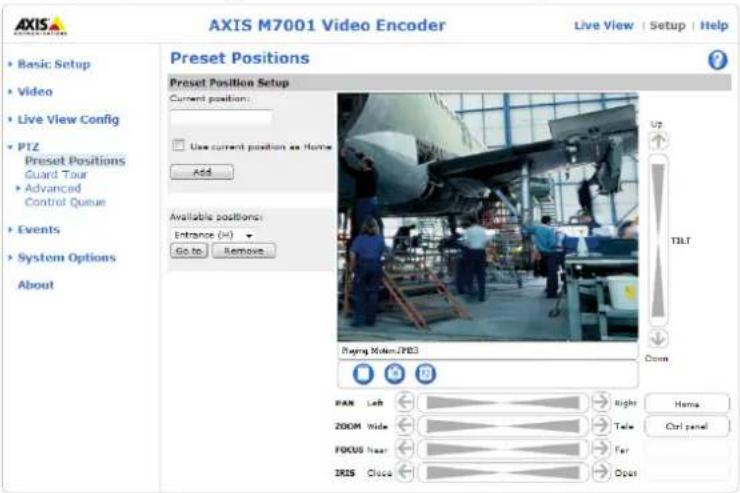
Task: Open Control Queue settings
Action: [x=65, y=202]
